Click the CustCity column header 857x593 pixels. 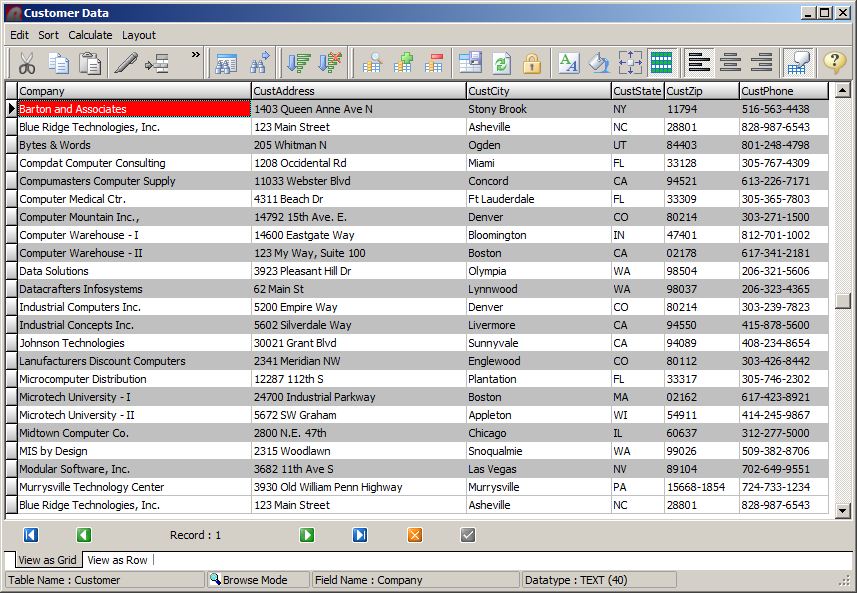[538, 91]
